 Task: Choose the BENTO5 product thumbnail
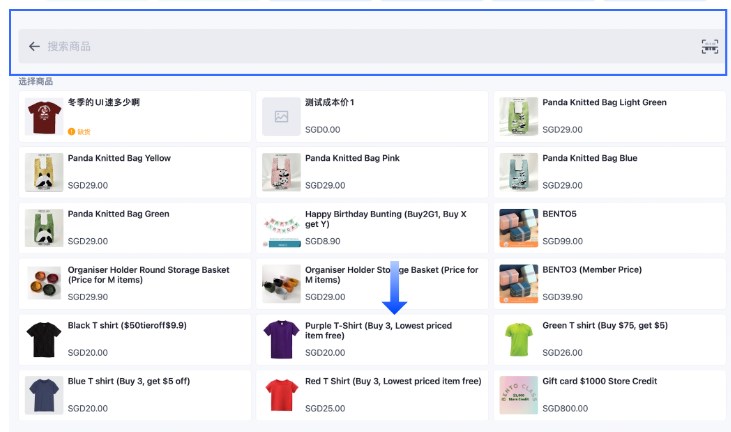coord(518,229)
